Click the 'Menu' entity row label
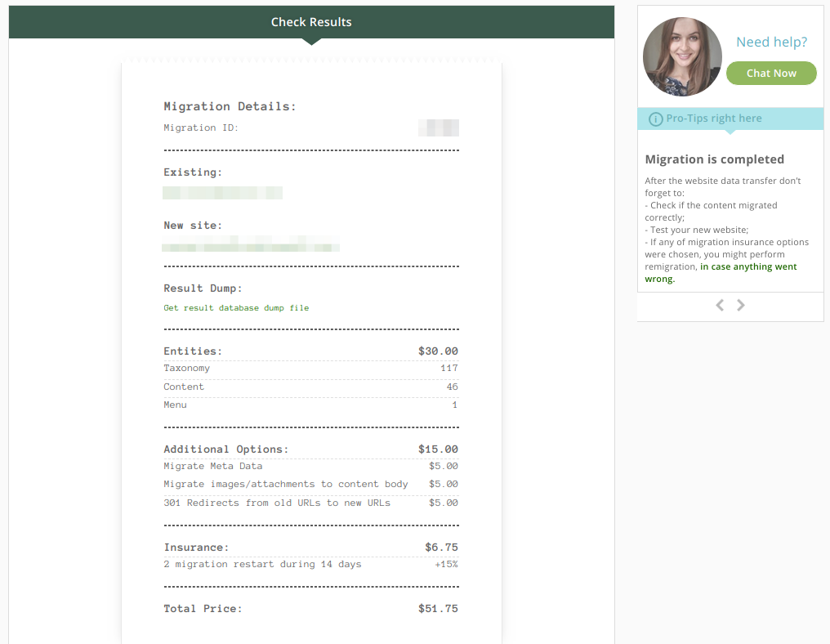Image resolution: width=830 pixels, height=644 pixels. coord(175,405)
